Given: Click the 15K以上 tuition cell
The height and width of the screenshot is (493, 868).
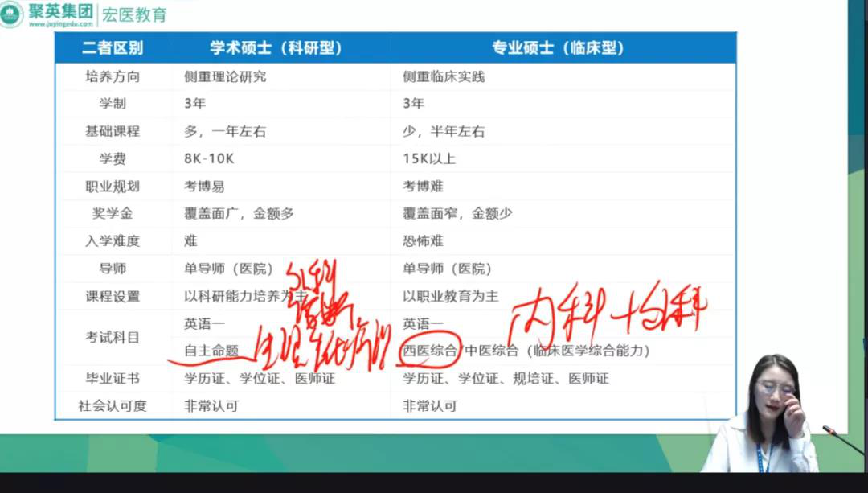Looking at the screenshot, I should (429, 158).
